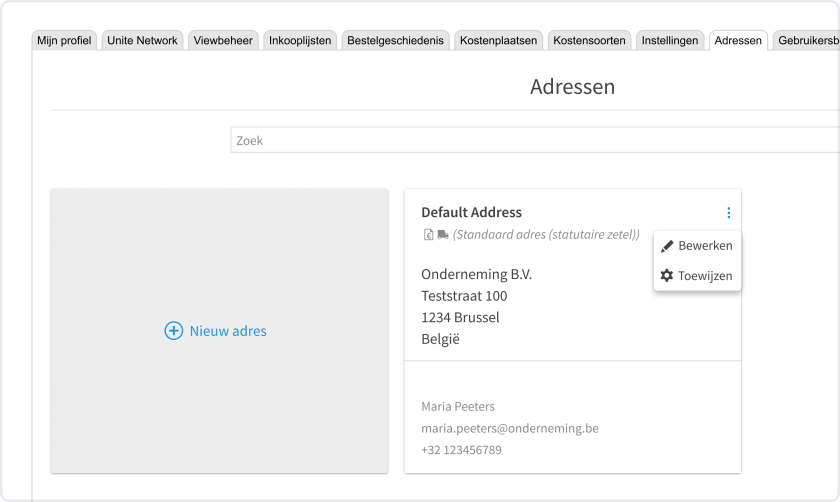Click the Teststraat 100 street line

[464, 296]
